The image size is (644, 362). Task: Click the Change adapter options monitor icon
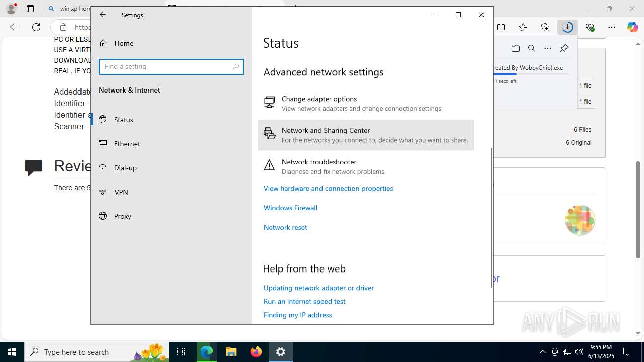pos(270,102)
